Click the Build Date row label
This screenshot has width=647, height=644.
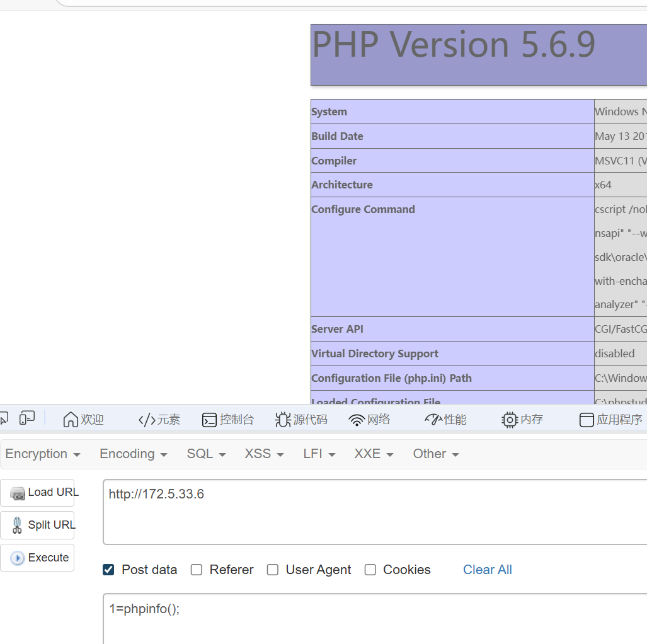pos(338,136)
